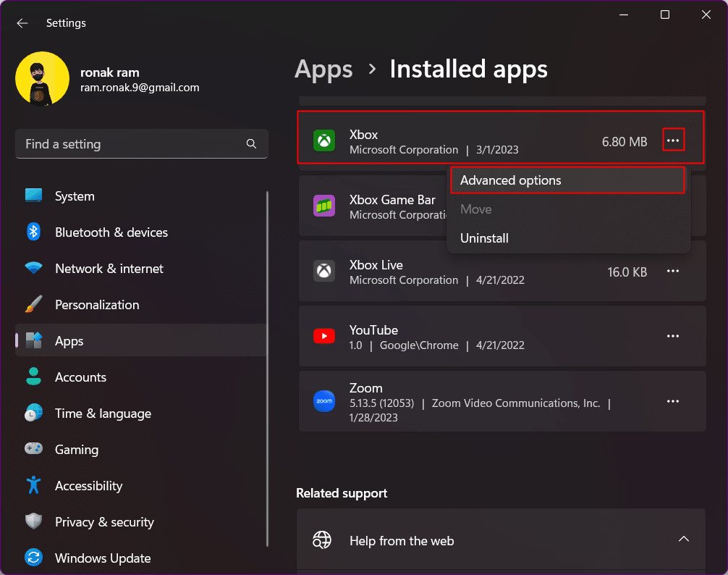Navigate to Privacy & security label
Image resolution: width=728 pixels, height=575 pixels.
[104, 522]
